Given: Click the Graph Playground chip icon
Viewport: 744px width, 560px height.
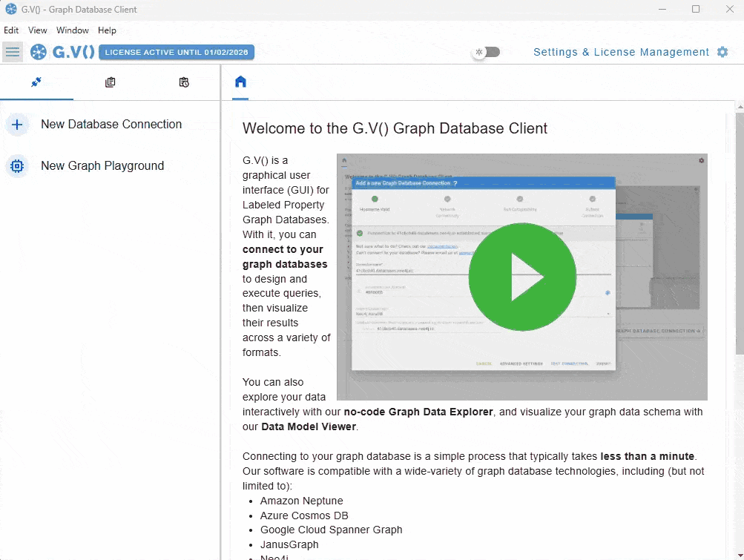Looking at the screenshot, I should (x=18, y=166).
